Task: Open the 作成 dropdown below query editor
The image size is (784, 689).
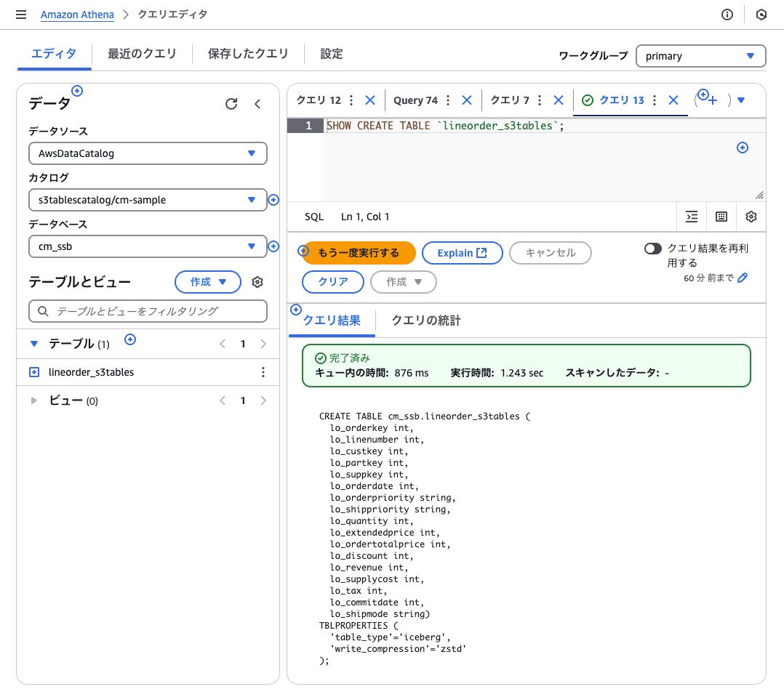Action: pyautogui.click(x=404, y=282)
